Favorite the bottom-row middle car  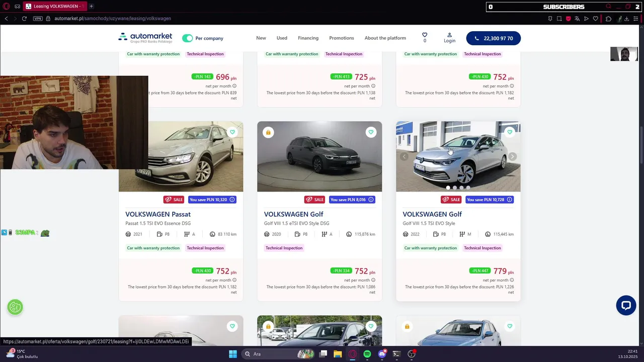point(371,326)
